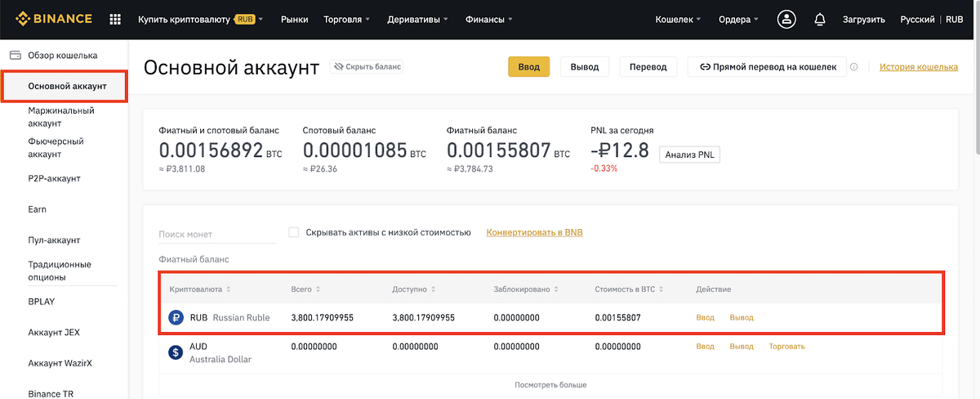Click RUB BTC value 0.00155807 cell
Screen dimensions: 980x399
tap(617, 317)
